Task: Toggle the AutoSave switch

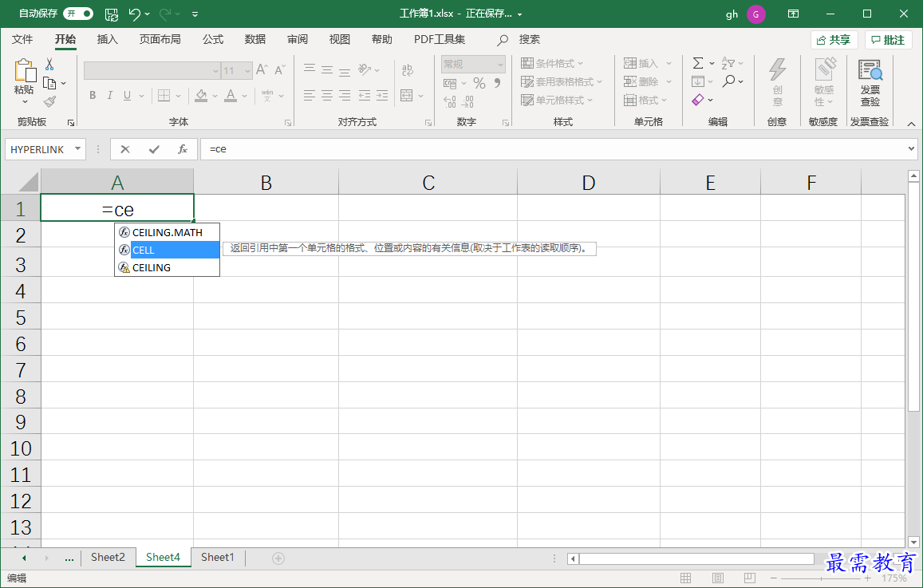Action: click(78, 13)
